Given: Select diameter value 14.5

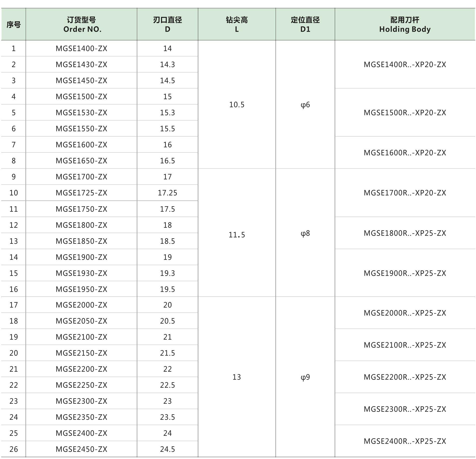Looking at the screenshot, I should [x=168, y=81].
